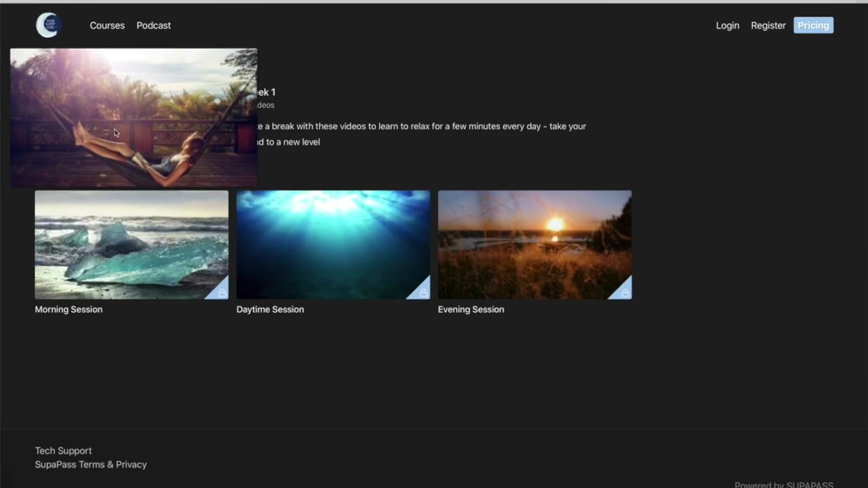Click the Morning Session title text

68,309
